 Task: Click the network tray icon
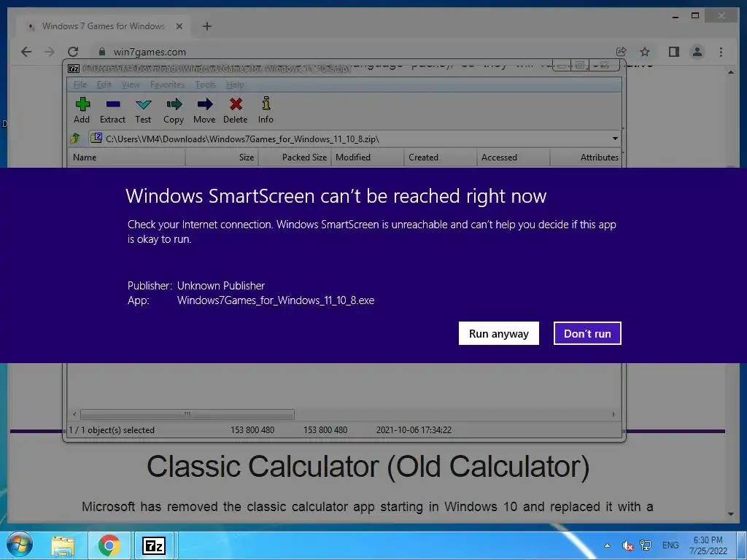pos(646,545)
